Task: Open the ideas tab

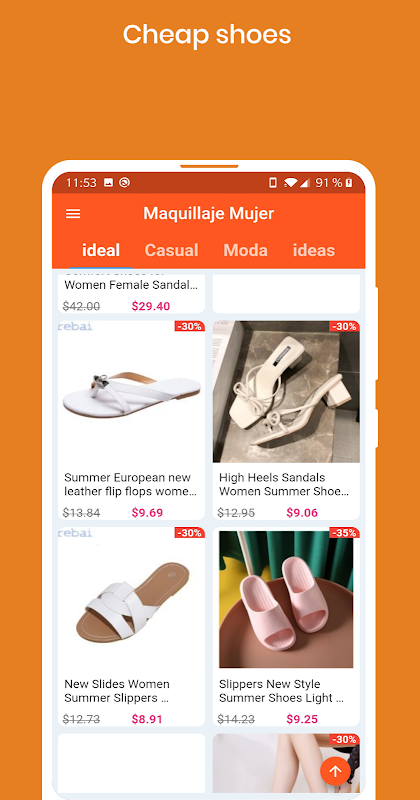Action: click(314, 250)
